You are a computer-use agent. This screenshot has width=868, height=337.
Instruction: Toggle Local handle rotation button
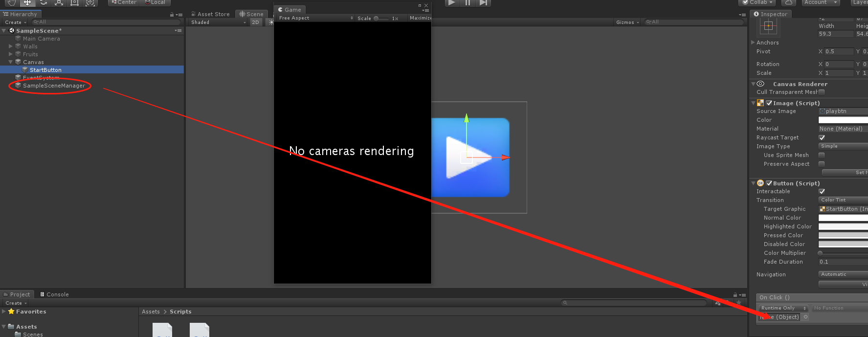pos(155,2)
